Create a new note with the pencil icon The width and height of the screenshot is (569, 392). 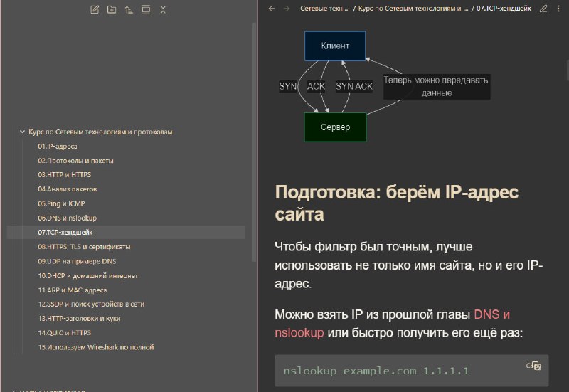95,10
